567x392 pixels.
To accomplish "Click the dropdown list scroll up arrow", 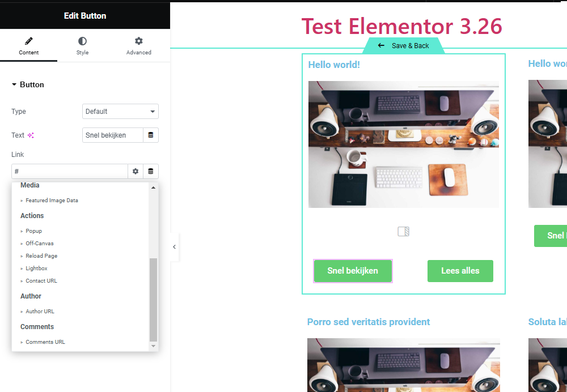I will [x=153, y=188].
